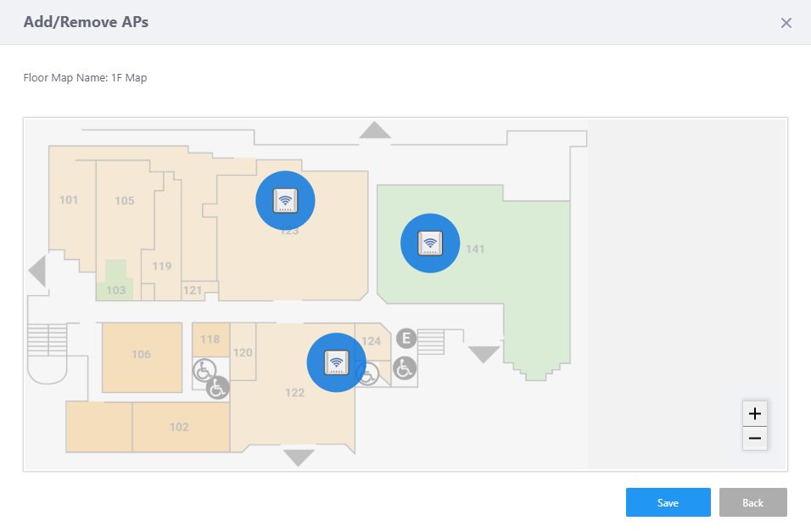The width and height of the screenshot is (811, 532).
Task: Select the access point in green room 141
Action: (x=430, y=244)
